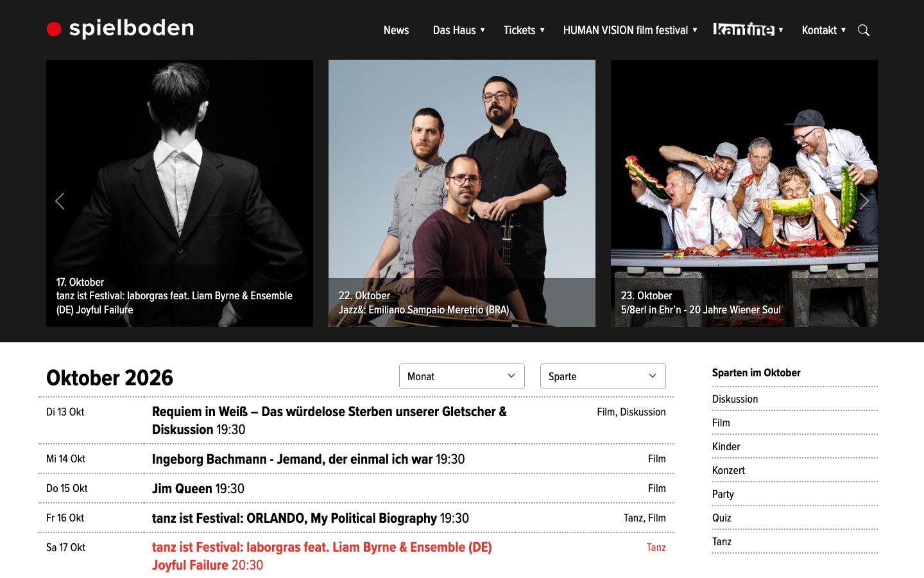Open the Sparte dropdown
The width and height of the screenshot is (924, 578).
[603, 376]
